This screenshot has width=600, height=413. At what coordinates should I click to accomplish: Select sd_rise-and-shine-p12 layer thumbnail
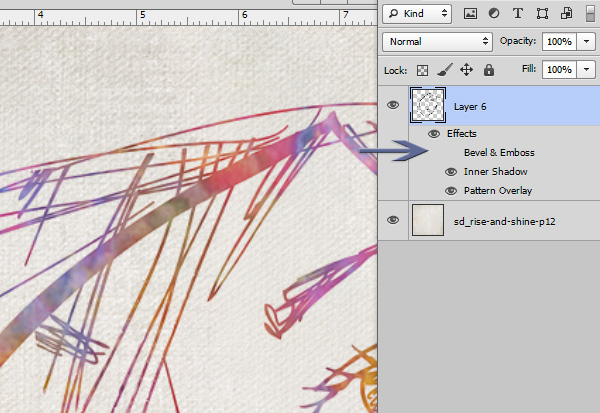point(428,220)
